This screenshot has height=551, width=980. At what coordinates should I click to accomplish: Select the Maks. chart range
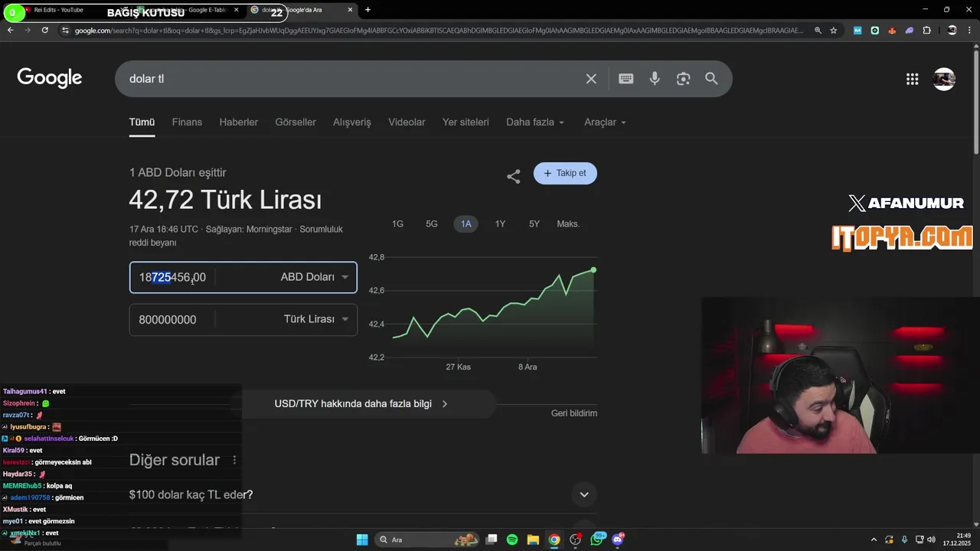coord(568,223)
